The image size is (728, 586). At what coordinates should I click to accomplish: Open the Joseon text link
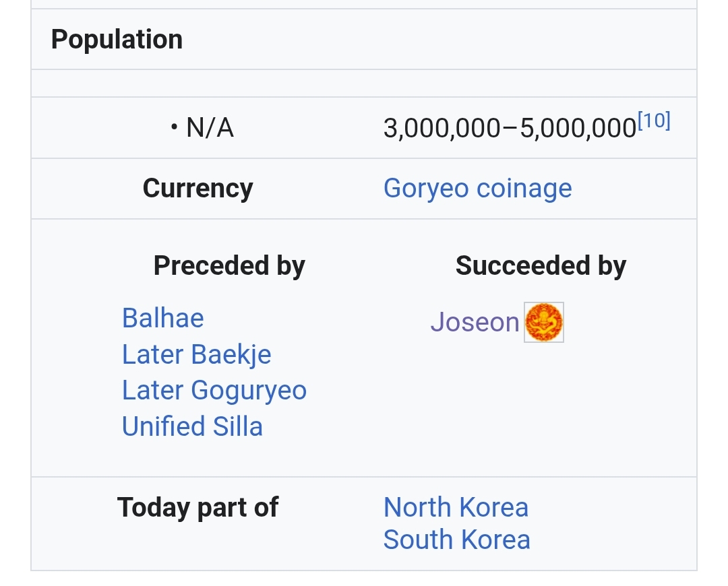click(475, 322)
